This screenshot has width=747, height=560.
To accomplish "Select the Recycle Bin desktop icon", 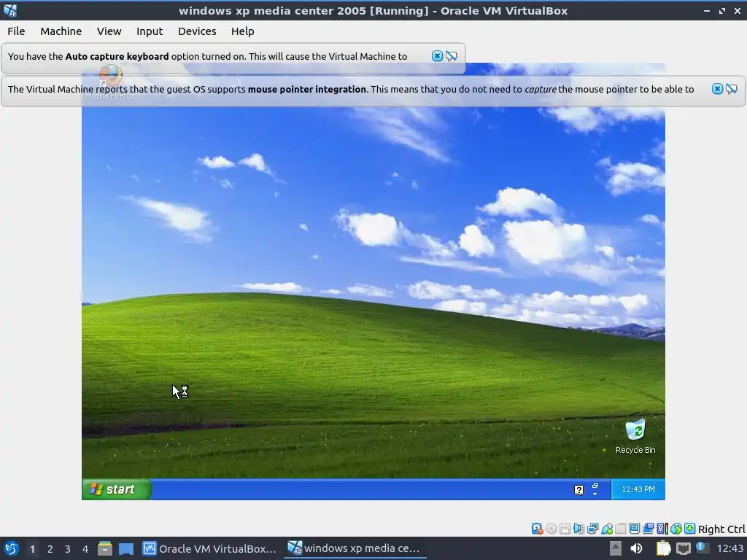I will [x=635, y=437].
